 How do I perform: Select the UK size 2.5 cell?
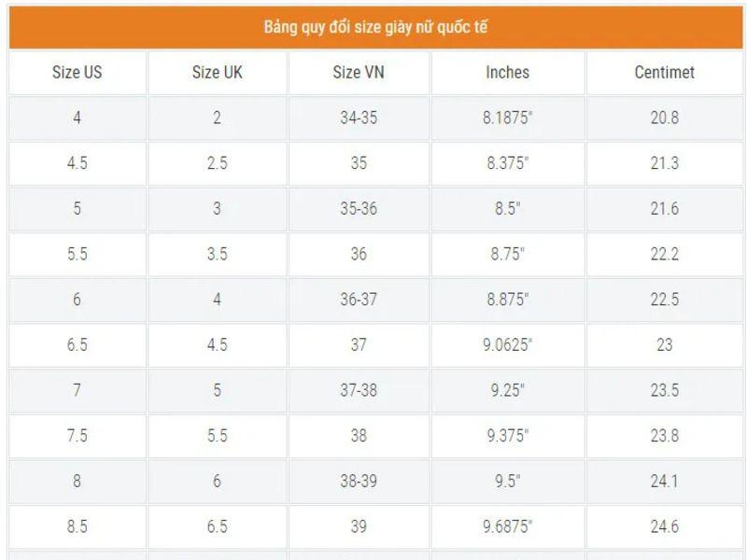pyautogui.click(x=218, y=163)
